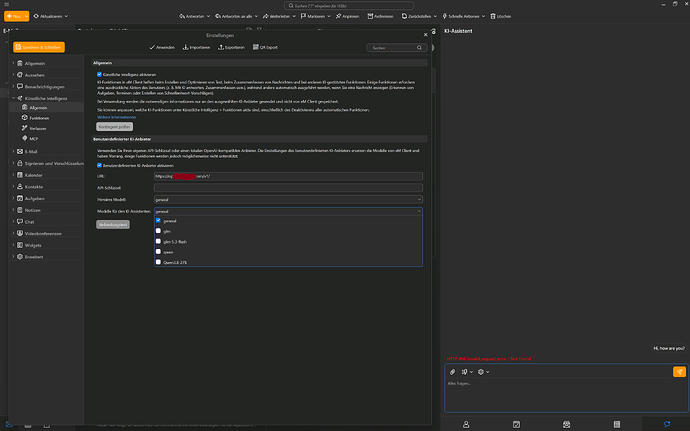Open the Markieren dropdown arrow
This screenshot has height=431, width=690.
329,16
